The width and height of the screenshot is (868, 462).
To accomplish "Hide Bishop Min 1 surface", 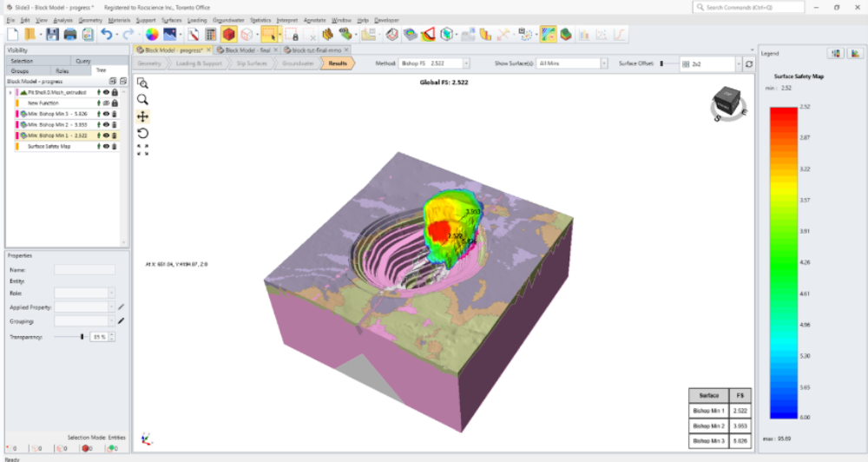I will coord(106,135).
